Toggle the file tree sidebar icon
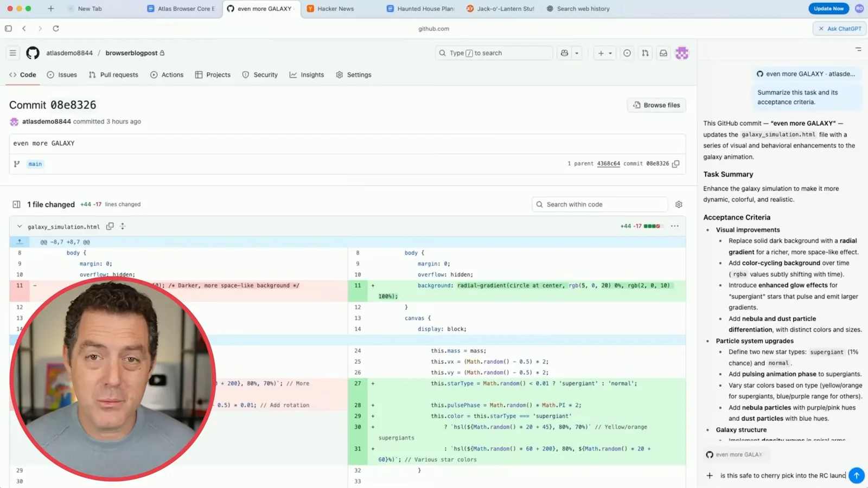868x488 pixels. 16,204
